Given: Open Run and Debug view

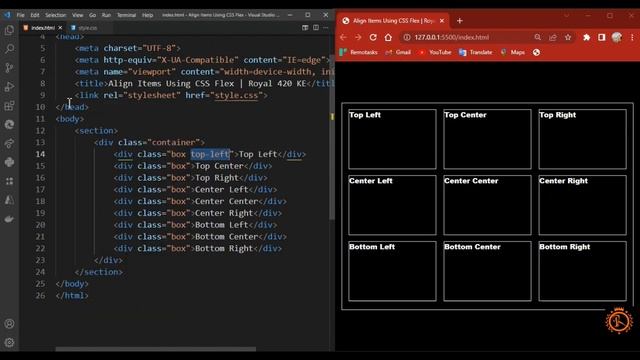Looking at the screenshot, I should tap(9, 87).
